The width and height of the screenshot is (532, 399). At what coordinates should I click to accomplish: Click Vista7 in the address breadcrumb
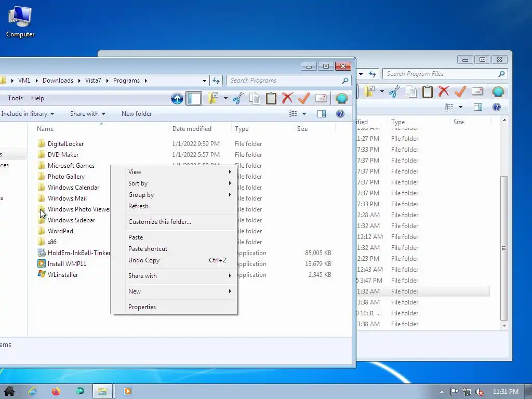[x=93, y=81]
